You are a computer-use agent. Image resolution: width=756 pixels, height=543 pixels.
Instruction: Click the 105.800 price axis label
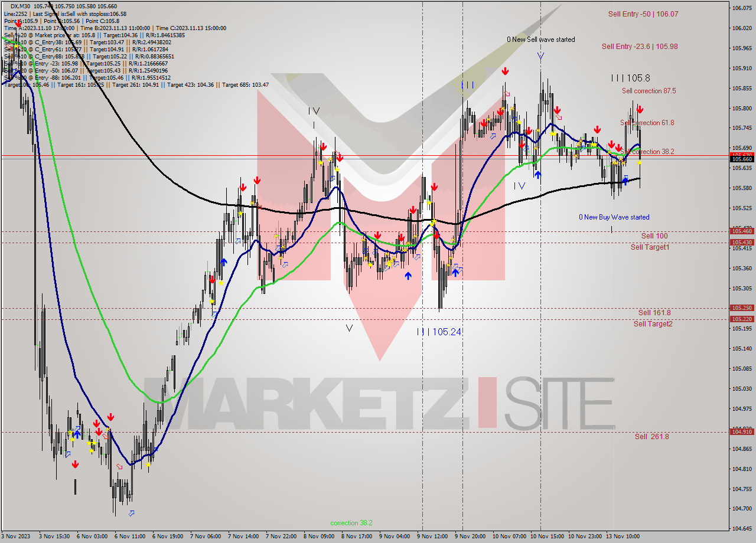pyautogui.click(x=742, y=108)
